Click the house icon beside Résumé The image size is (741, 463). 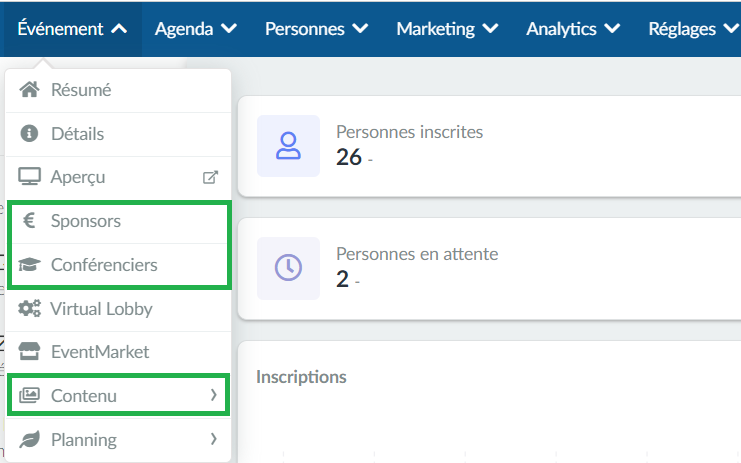click(x=29, y=89)
